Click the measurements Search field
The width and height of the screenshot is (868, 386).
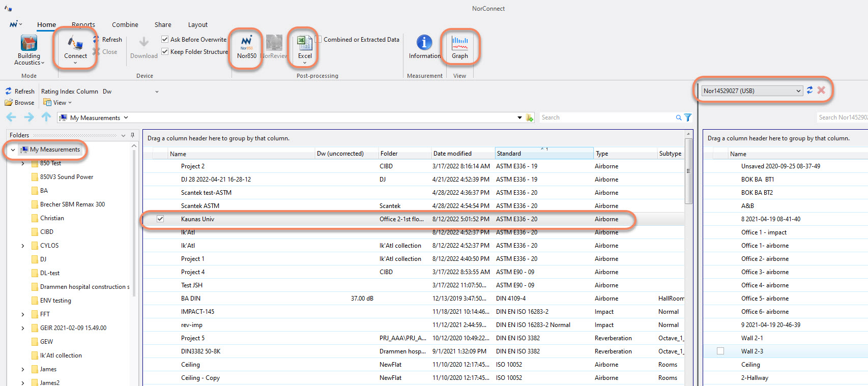tap(605, 117)
